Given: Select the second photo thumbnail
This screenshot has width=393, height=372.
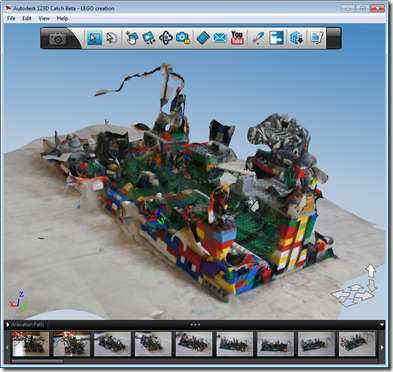Looking at the screenshot, I should pyautogui.click(x=71, y=344).
